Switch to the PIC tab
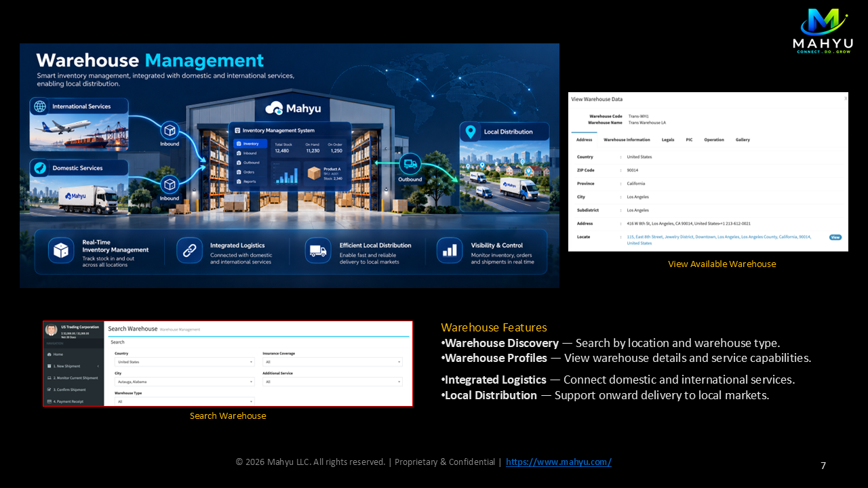 coord(689,140)
